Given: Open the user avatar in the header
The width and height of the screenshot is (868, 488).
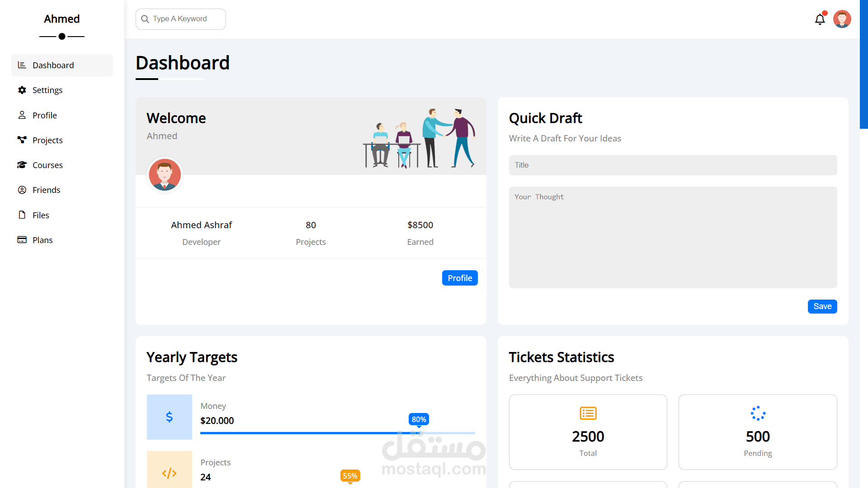Looking at the screenshot, I should (842, 19).
